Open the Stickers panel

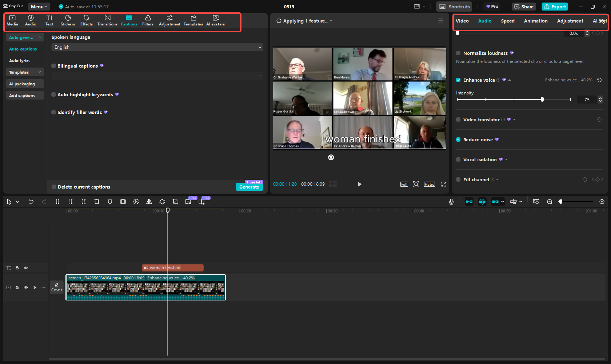click(68, 20)
